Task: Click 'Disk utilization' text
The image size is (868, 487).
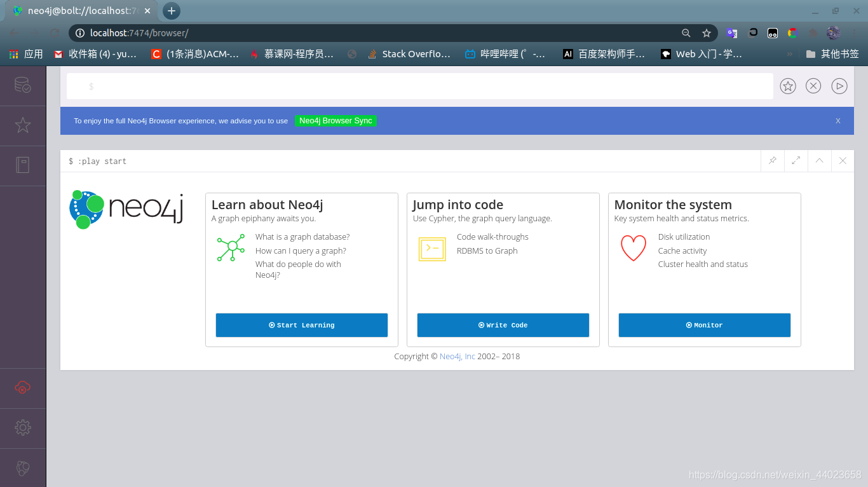Action: 684,237
